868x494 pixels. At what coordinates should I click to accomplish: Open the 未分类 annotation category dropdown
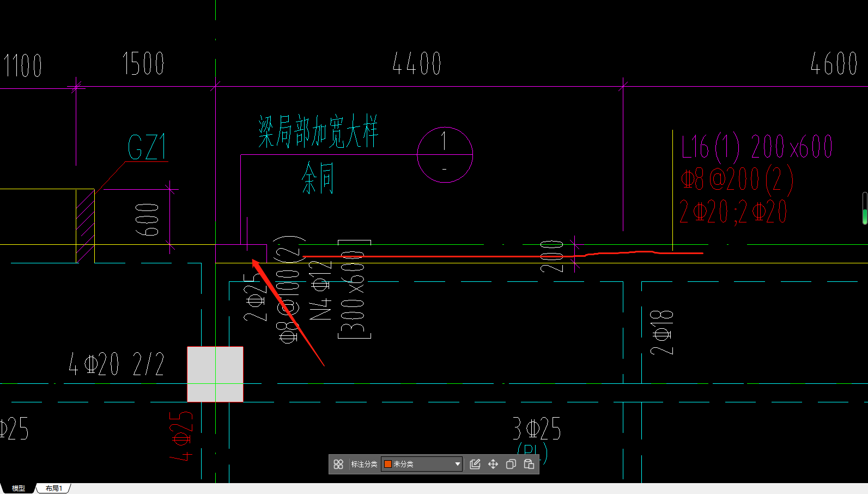(x=422, y=464)
